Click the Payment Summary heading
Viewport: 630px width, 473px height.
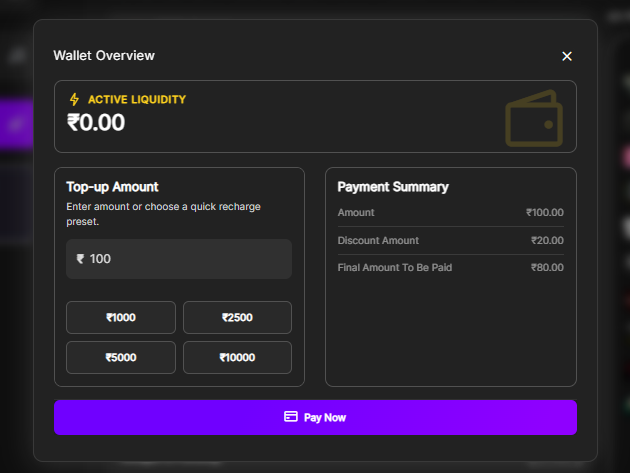(x=393, y=187)
